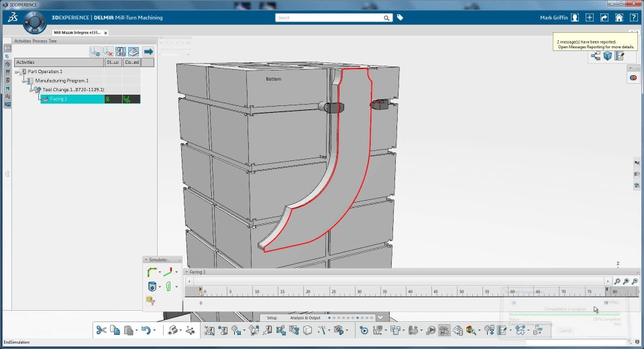Image resolution: width=644 pixels, height=349 pixels.
Task: Click the magic wand tool icon
Action: click(321, 330)
